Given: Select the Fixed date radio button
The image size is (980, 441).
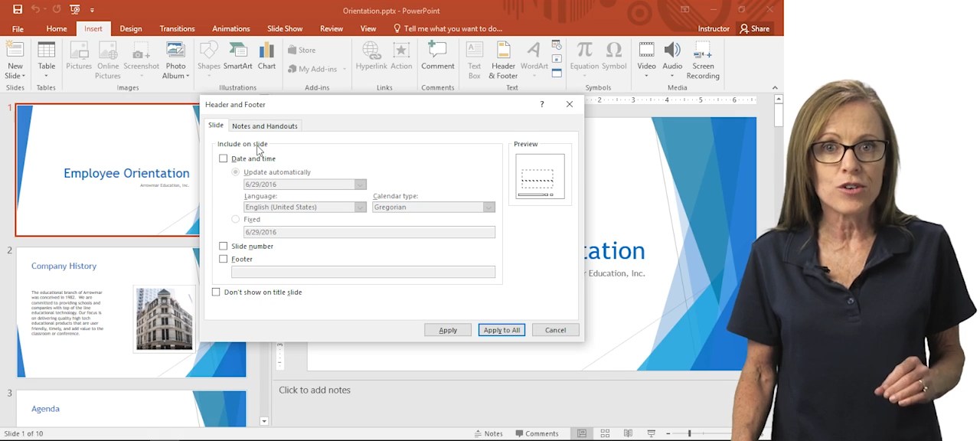Looking at the screenshot, I should (x=236, y=219).
